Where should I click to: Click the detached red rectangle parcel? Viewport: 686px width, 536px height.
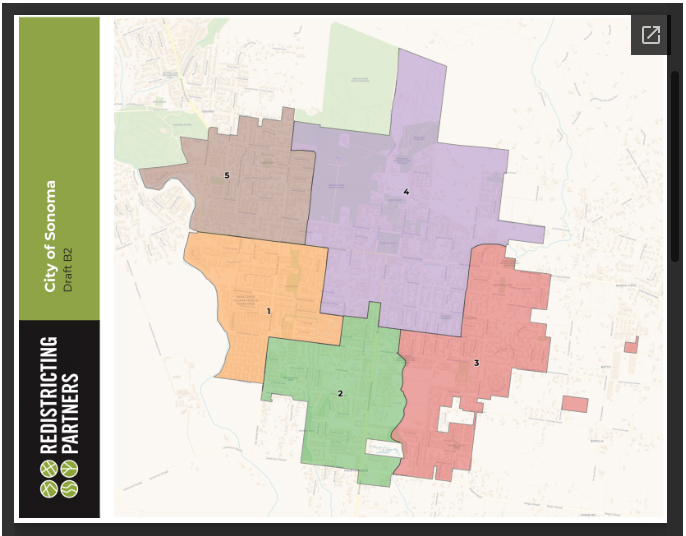coord(575,404)
